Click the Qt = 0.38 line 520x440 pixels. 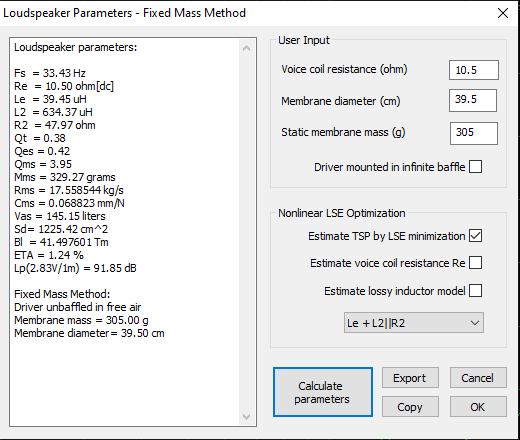click(40, 138)
